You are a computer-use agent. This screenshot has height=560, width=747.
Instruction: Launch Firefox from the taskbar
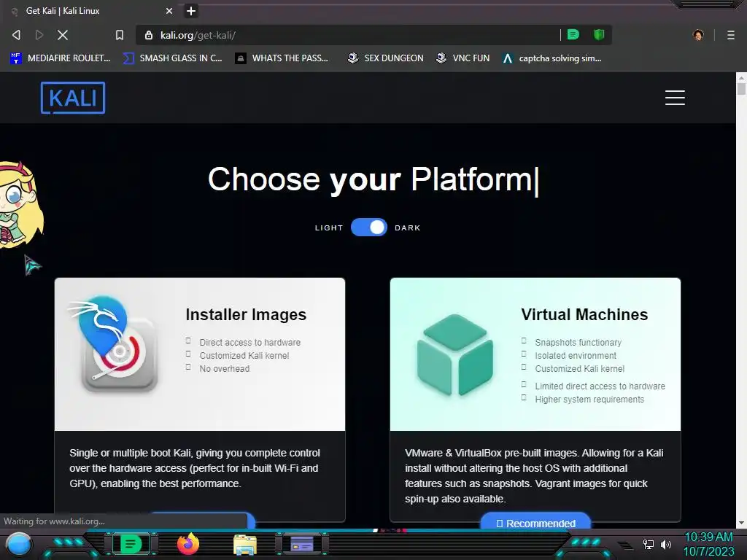coord(187,544)
